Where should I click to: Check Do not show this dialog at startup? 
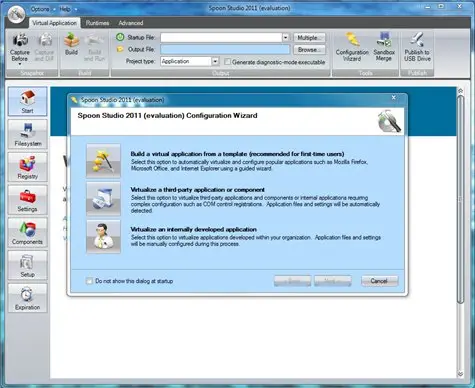89,281
